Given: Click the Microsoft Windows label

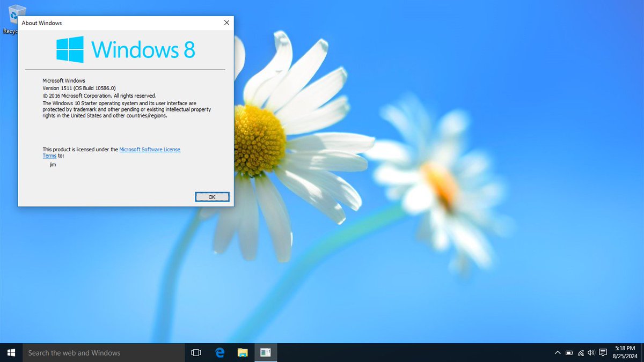Looking at the screenshot, I should click(64, 80).
